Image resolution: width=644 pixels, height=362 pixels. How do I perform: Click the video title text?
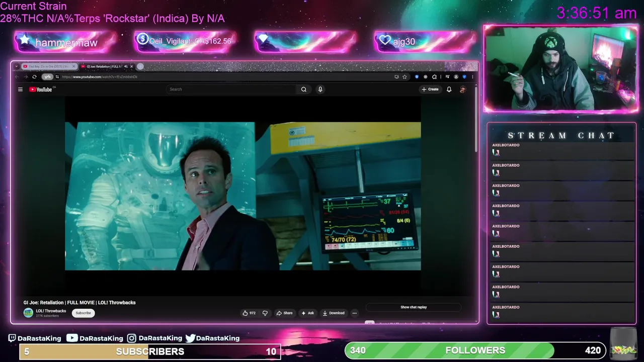pos(79,303)
